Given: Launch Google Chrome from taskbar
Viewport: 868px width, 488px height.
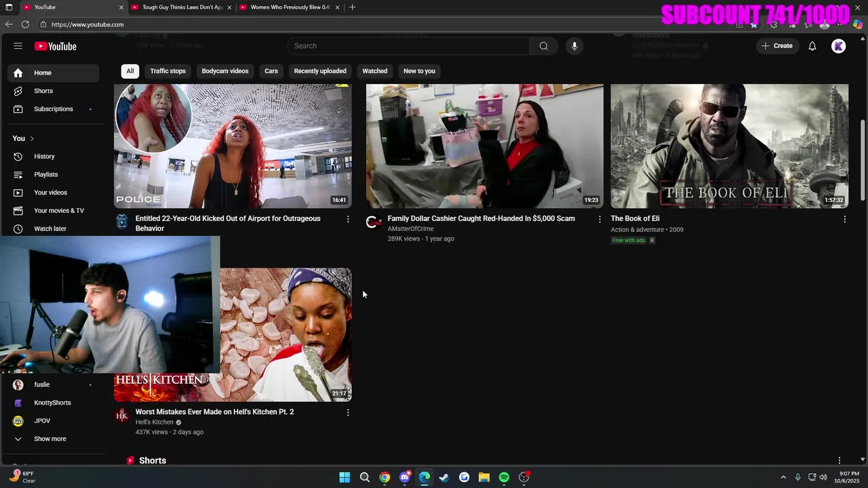Looking at the screenshot, I should pos(384,477).
